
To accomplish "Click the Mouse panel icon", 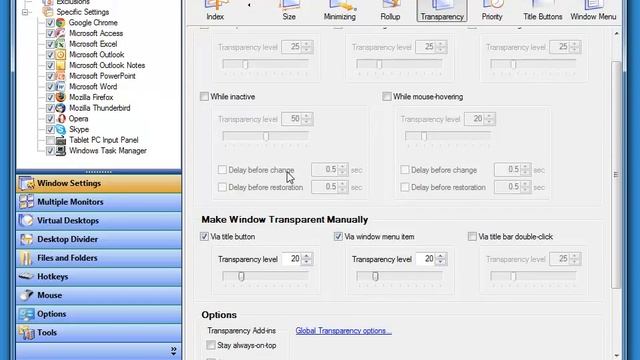I will [x=27, y=295].
